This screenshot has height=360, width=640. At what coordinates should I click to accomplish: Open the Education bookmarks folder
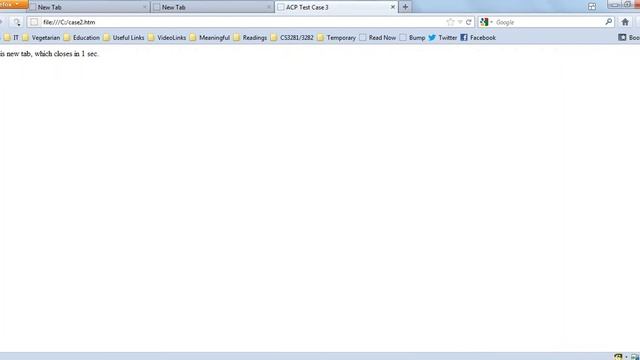tap(82, 38)
